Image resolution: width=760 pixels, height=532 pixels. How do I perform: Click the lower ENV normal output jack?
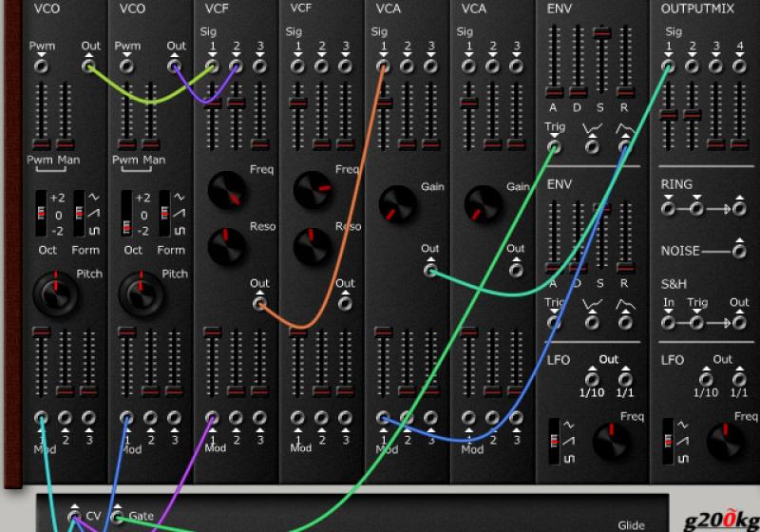[625, 322]
